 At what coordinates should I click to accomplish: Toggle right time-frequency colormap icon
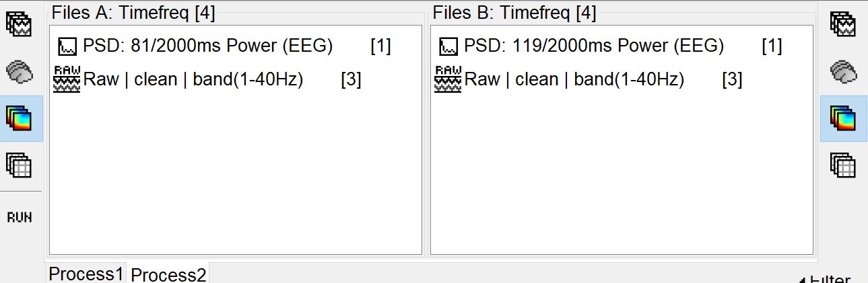click(842, 118)
